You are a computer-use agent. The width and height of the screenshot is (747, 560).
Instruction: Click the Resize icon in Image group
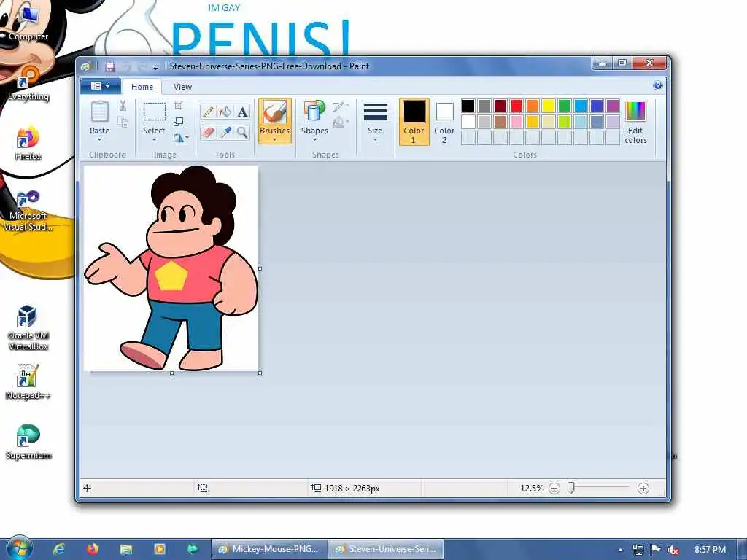tap(179, 122)
